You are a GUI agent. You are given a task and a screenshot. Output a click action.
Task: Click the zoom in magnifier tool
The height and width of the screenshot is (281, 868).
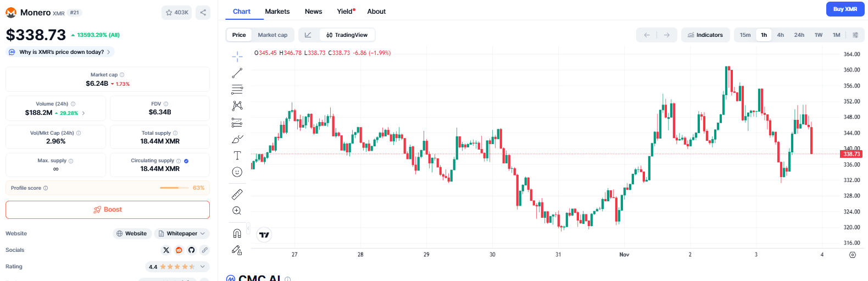[x=237, y=211]
